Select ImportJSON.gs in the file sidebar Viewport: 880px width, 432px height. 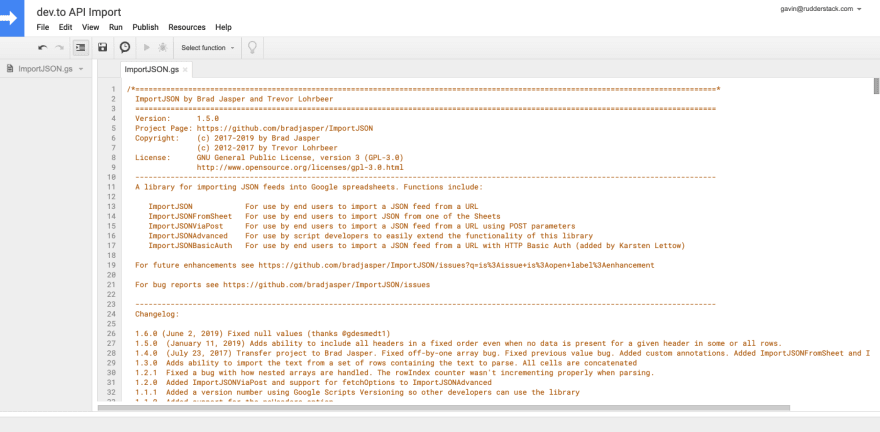pyautogui.click(x=45, y=69)
